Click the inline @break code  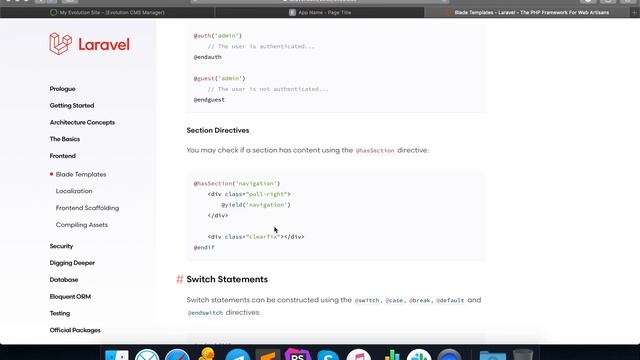tap(419, 300)
